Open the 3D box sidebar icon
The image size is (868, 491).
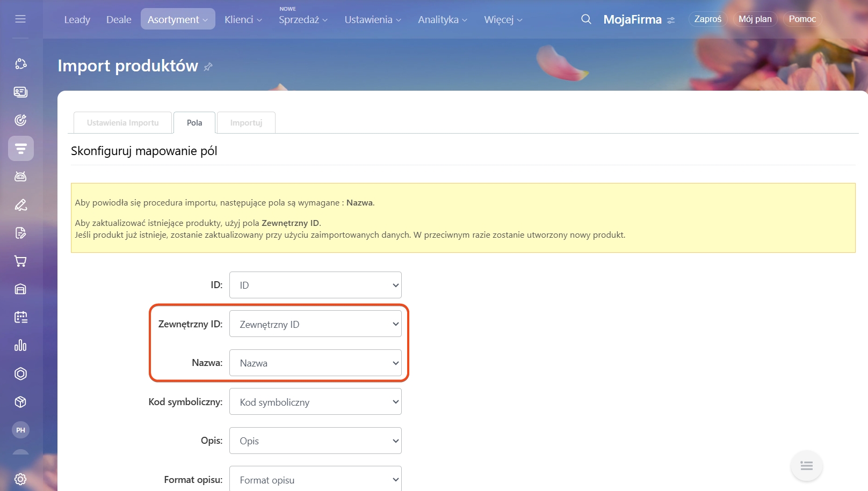[x=20, y=402]
